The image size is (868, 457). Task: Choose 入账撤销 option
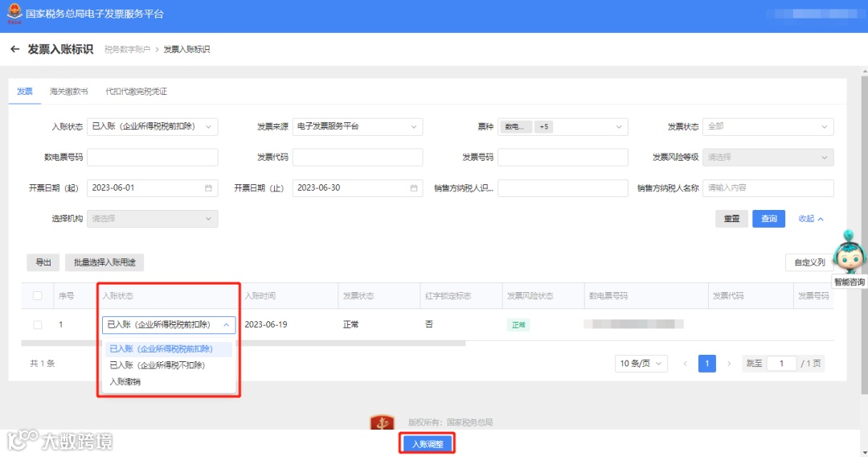point(168,381)
